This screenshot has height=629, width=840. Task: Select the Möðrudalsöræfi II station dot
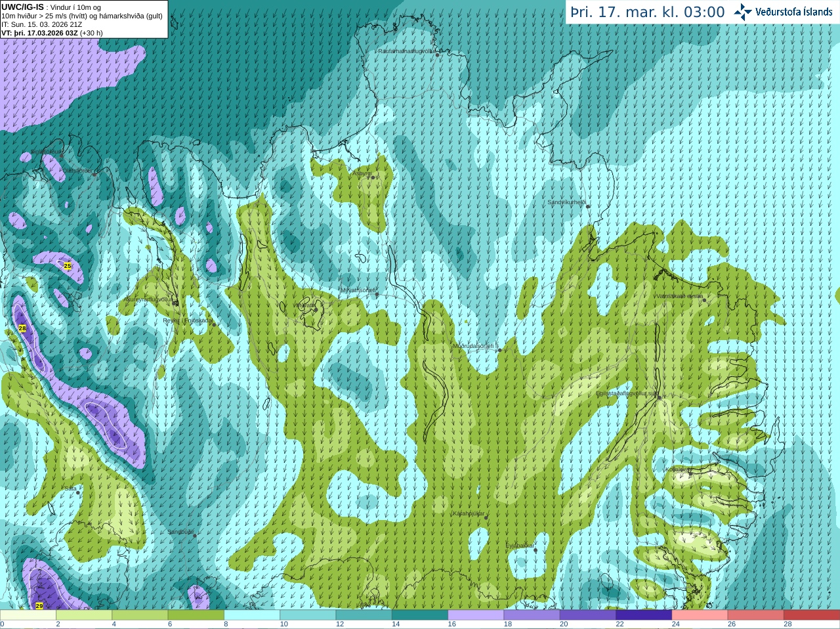(x=499, y=350)
